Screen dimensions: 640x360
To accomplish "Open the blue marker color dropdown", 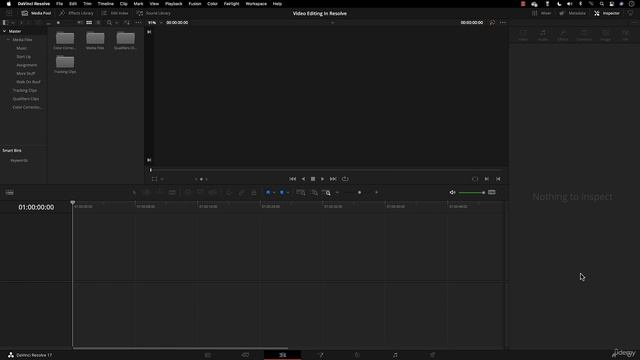I will pyautogui.click(x=288, y=193).
